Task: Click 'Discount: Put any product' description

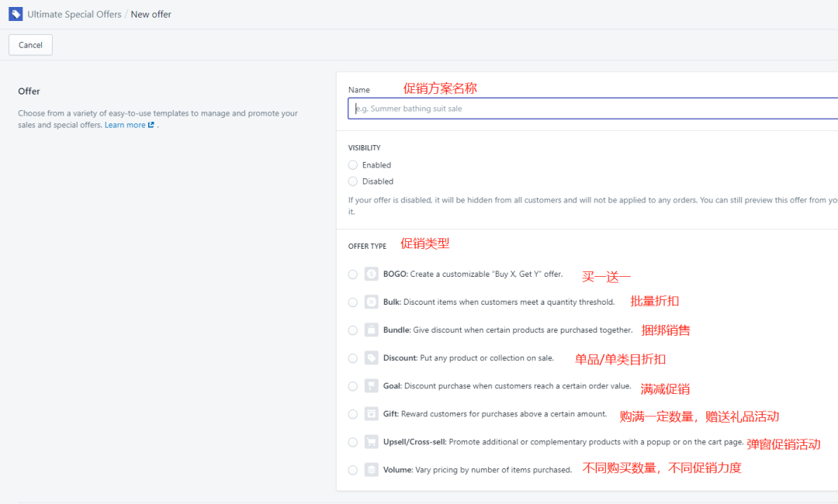Action: [469, 357]
